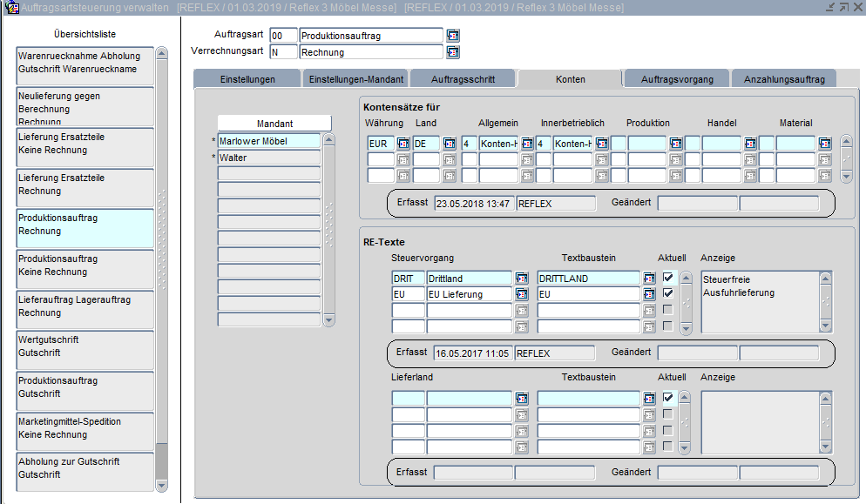Switch to the Einstellungen tab

[x=247, y=79]
